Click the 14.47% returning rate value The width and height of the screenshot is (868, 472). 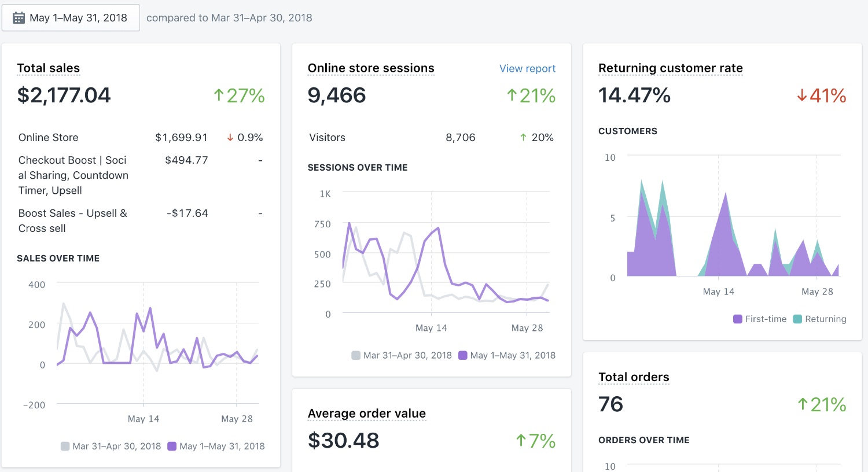click(x=634, y=95)
